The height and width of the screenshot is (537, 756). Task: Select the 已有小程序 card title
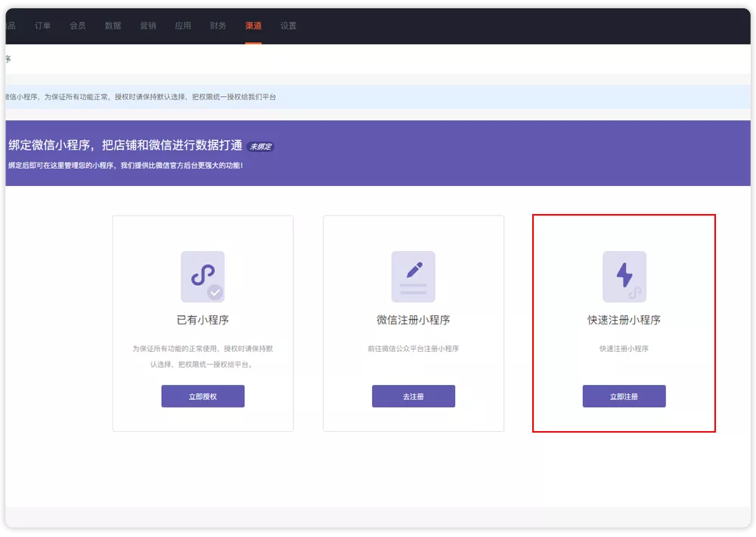[x=203, y=320]
